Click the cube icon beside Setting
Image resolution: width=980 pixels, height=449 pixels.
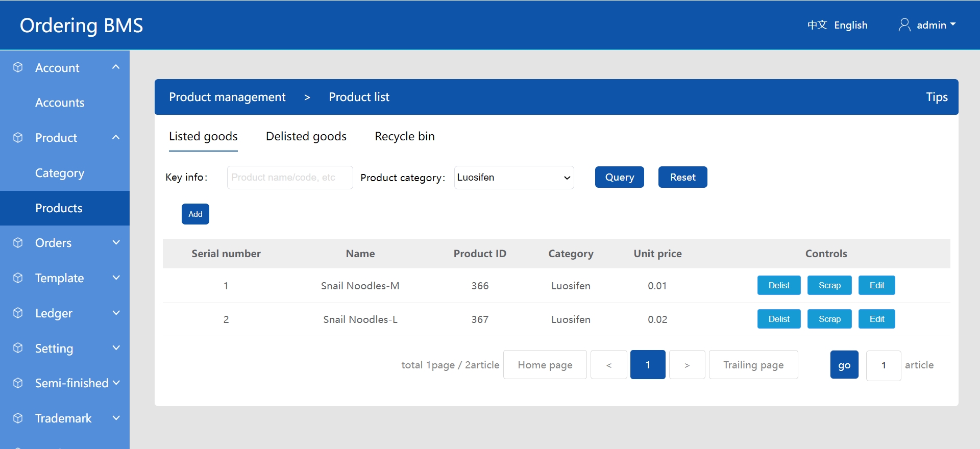pyautogui.click(x=18, y=348)
